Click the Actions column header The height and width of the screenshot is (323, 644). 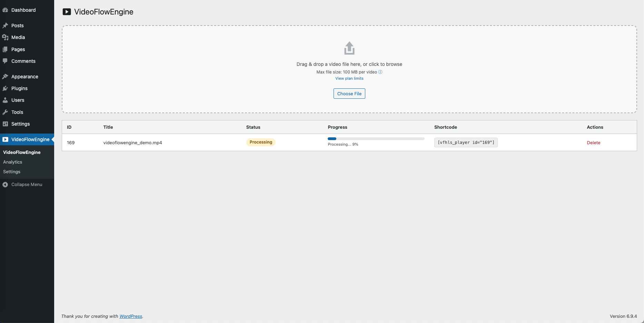pos(595,127)
